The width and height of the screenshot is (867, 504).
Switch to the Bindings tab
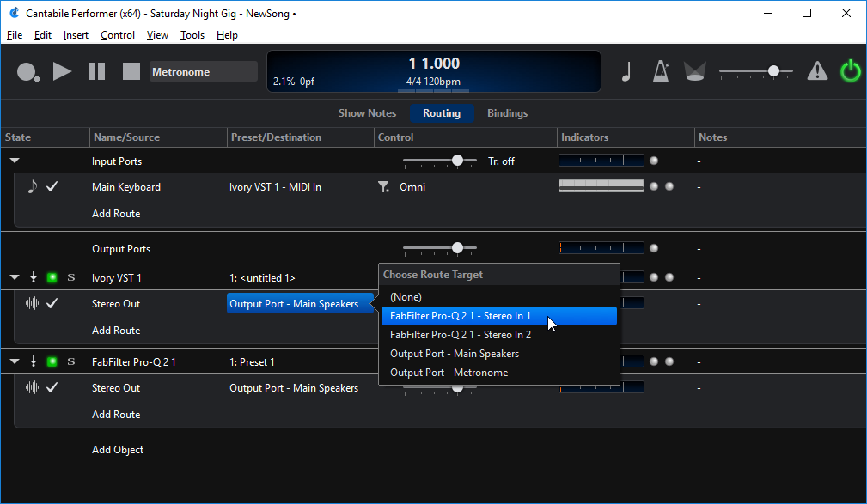pyautogui.click(x=508, y=113)
